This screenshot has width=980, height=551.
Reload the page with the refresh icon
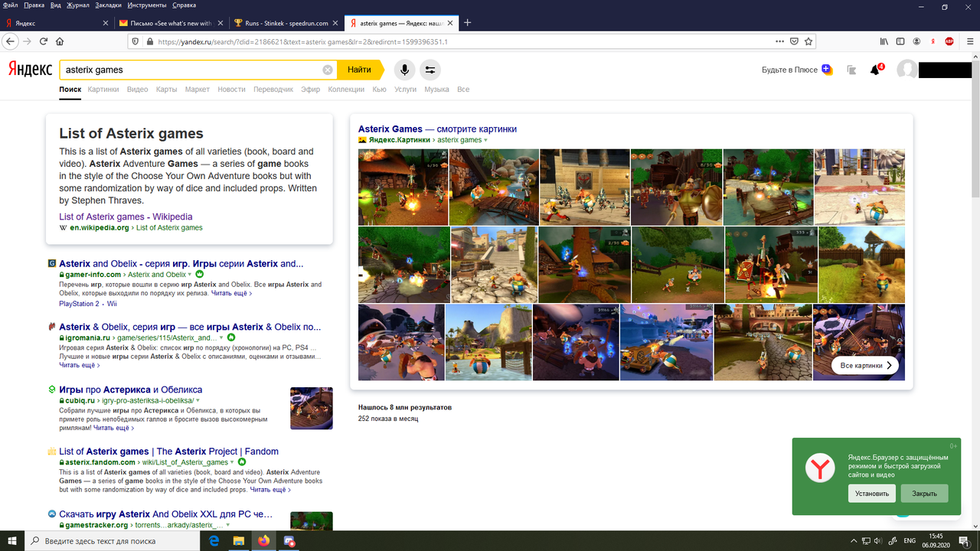click(x=44, y=41)
